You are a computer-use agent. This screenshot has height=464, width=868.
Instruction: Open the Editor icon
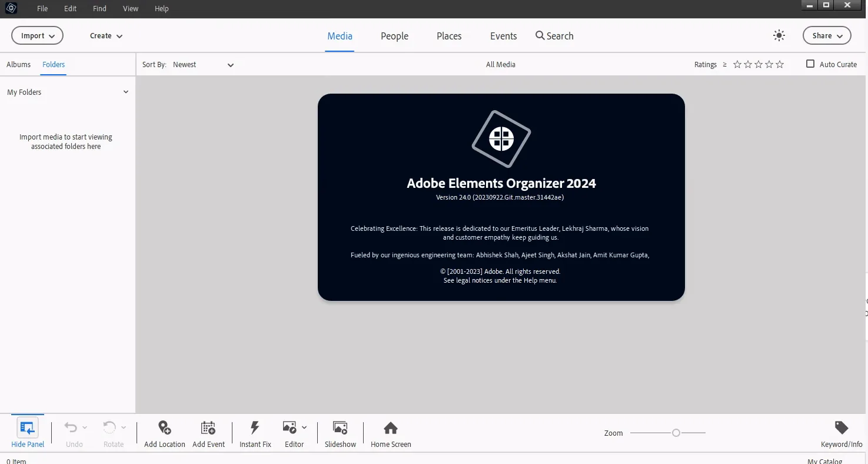tap(290, 427)
